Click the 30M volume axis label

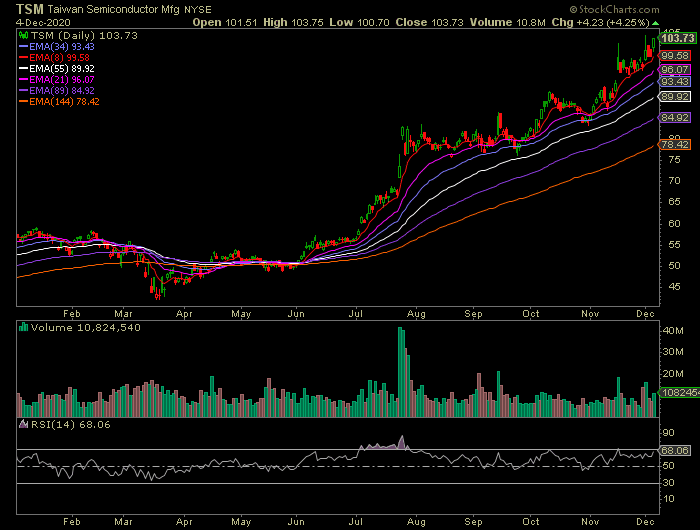[673, 352]
